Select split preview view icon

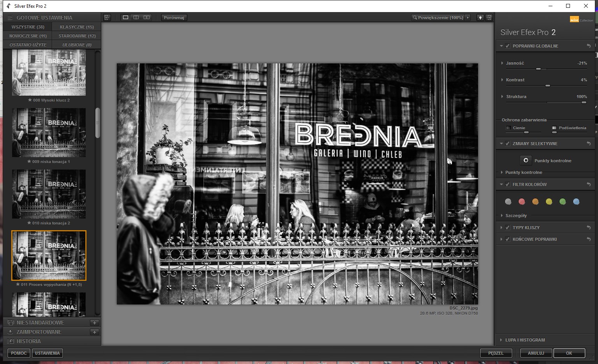coord(136,17)
